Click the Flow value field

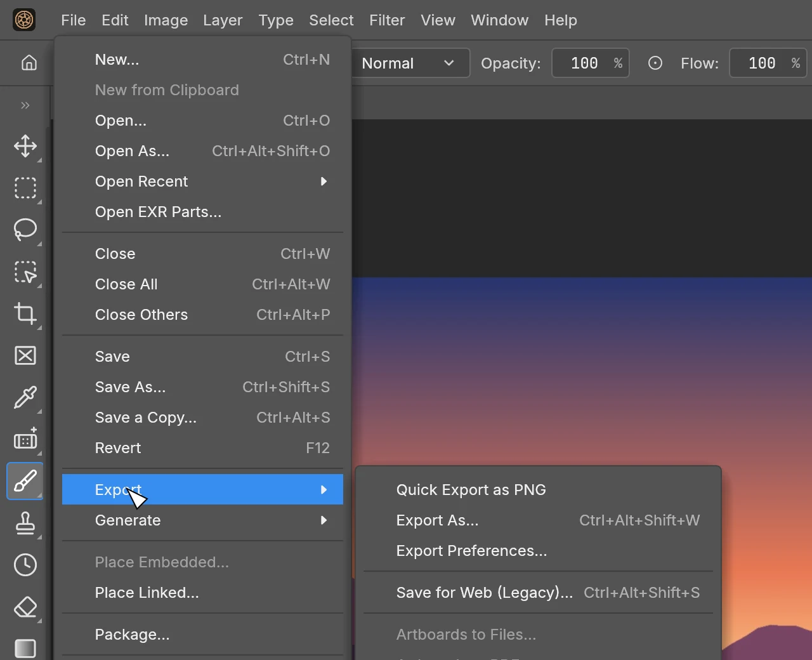[x=768, y=63]
